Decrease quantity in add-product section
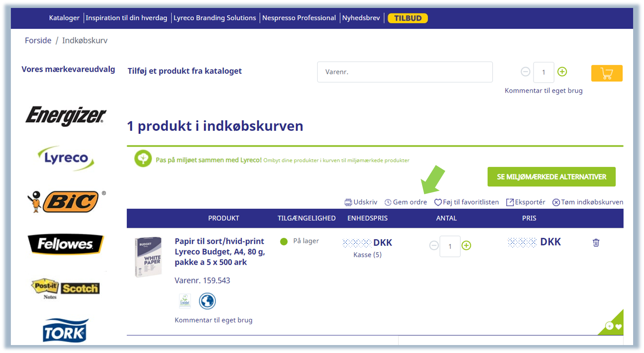 point(526,72)
